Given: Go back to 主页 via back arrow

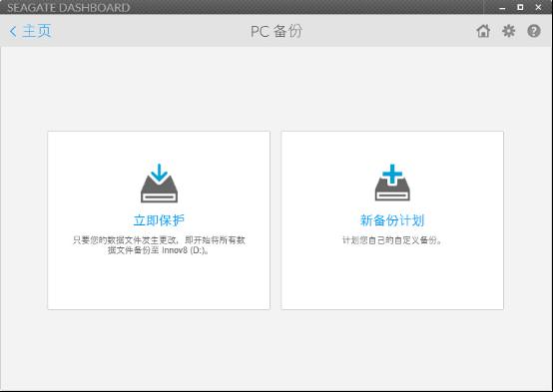Looking at the screenshot, I should pyautogui.click(x=30, y=31).
